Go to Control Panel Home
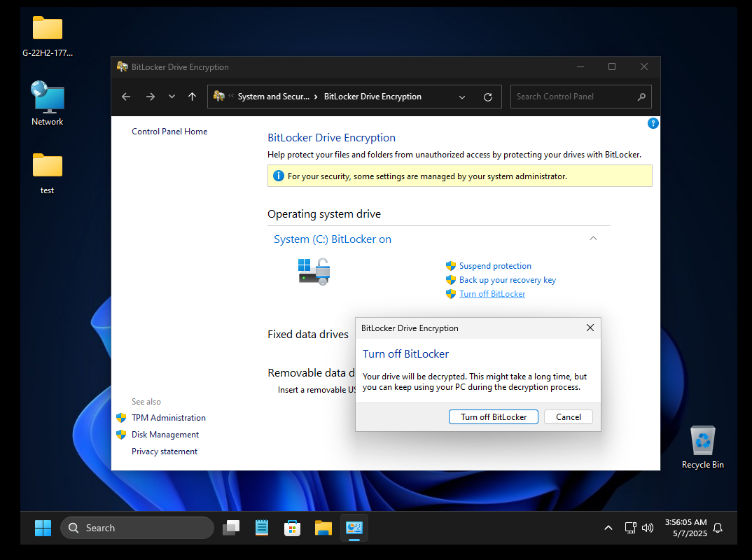The image size is (752, 560). click(169, 132)
